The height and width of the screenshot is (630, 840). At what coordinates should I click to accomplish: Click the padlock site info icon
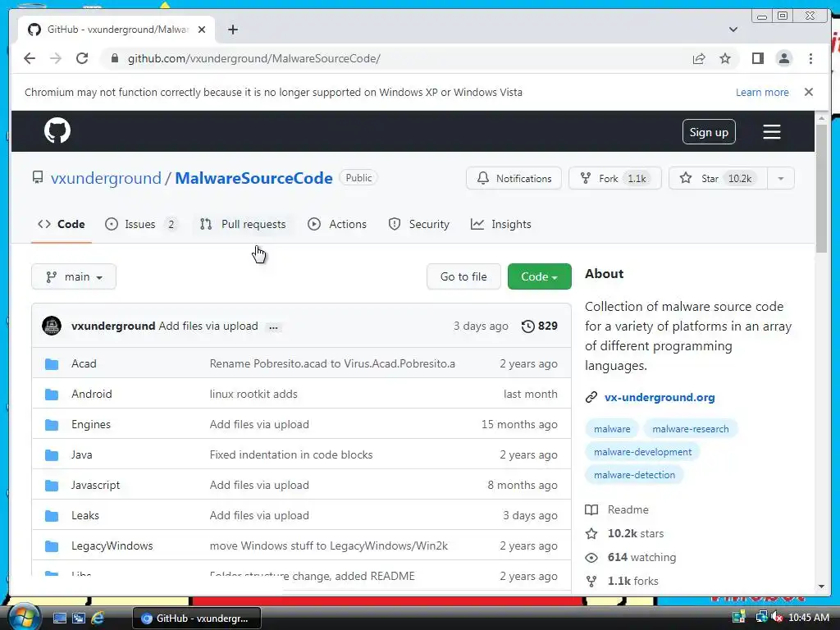click(114, 58)
